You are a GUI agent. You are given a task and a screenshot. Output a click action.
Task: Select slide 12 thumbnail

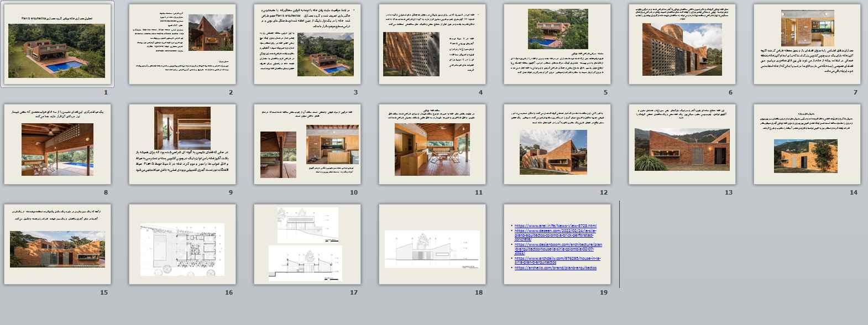click(x=557, y=144)
